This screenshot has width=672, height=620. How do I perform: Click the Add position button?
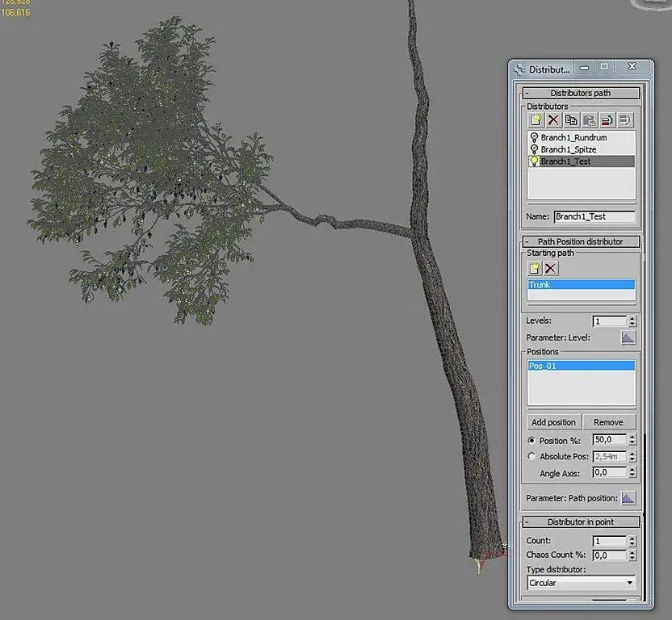click(x=554, y=422)
